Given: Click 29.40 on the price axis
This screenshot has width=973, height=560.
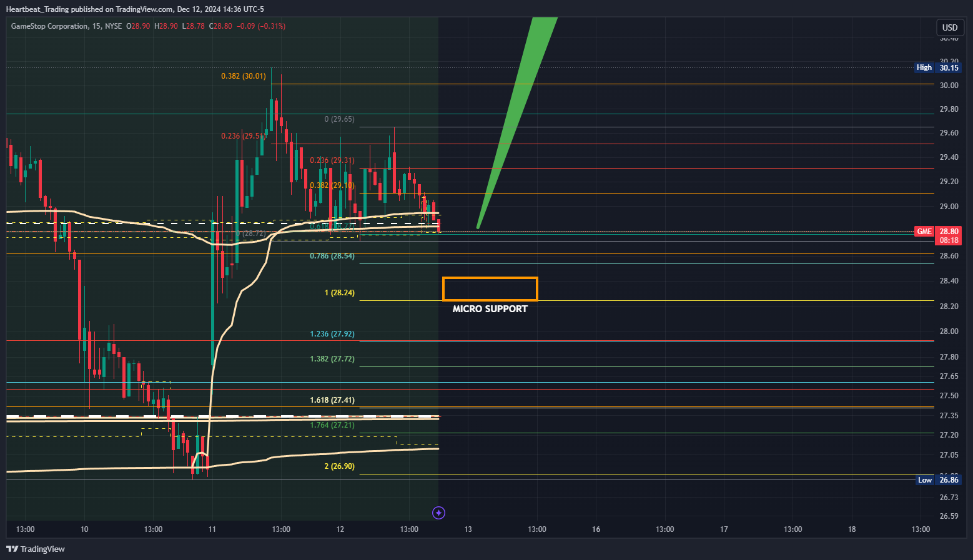Looking at the screenshot, I should pos(949,157).
